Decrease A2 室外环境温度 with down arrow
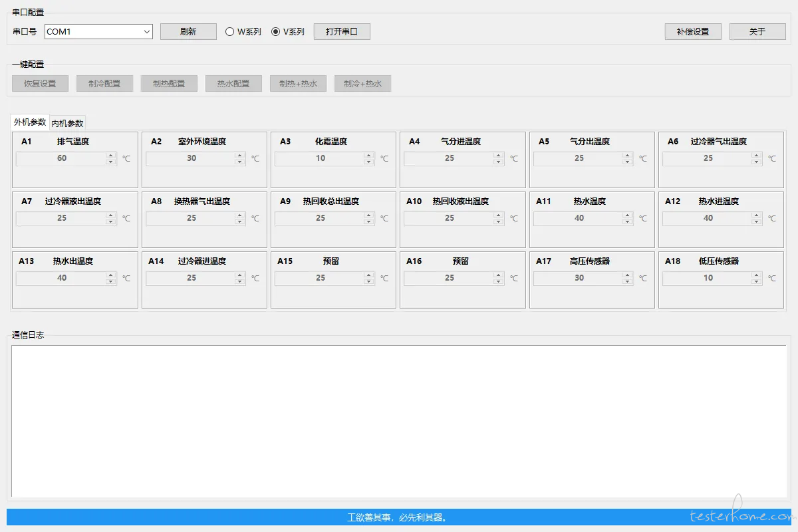This screenshot has height=532, width=798. click(239, 162)
